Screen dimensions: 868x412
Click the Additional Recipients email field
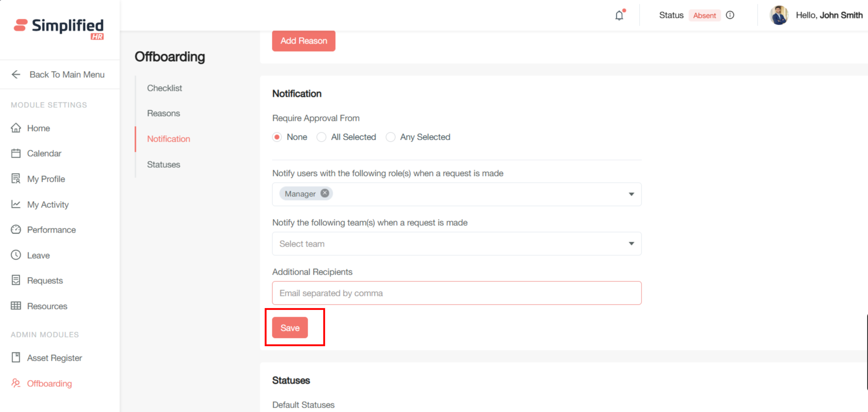pos(456,293)
